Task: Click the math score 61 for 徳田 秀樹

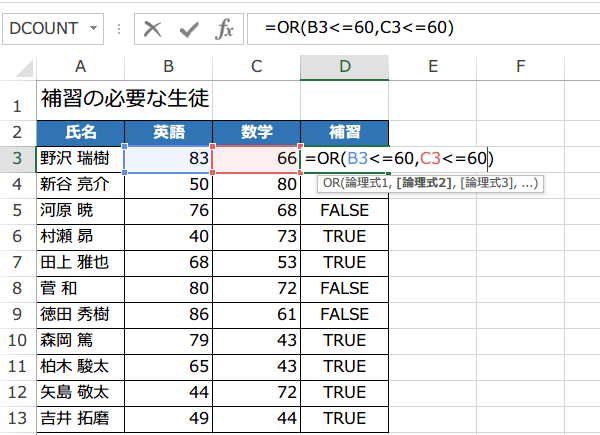Action: coord(256,314)
